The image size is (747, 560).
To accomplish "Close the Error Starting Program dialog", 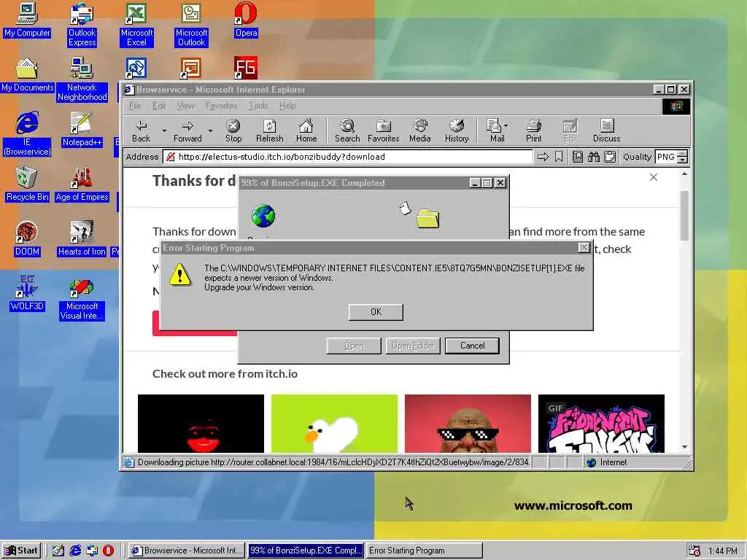I will (584, 248).
